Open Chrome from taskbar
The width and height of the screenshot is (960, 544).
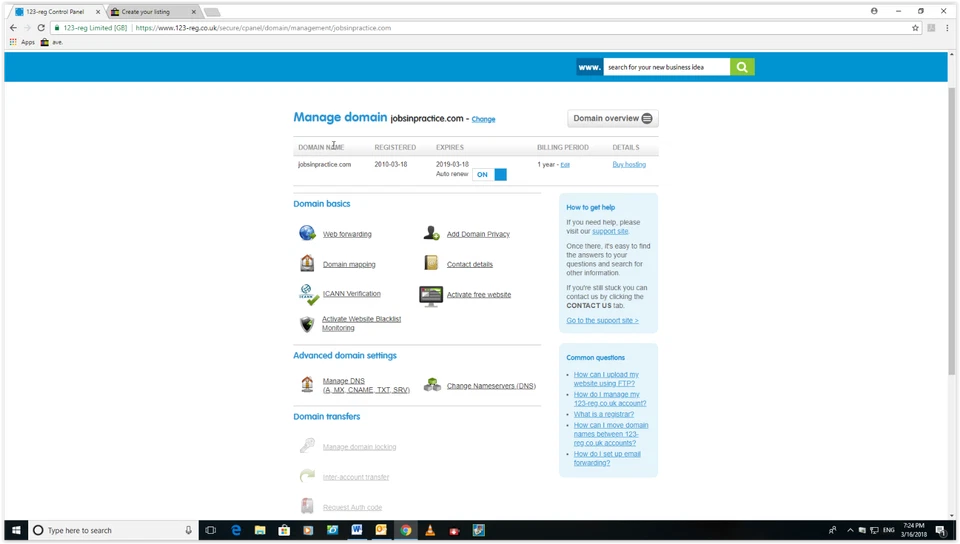[x=405, y=531]
